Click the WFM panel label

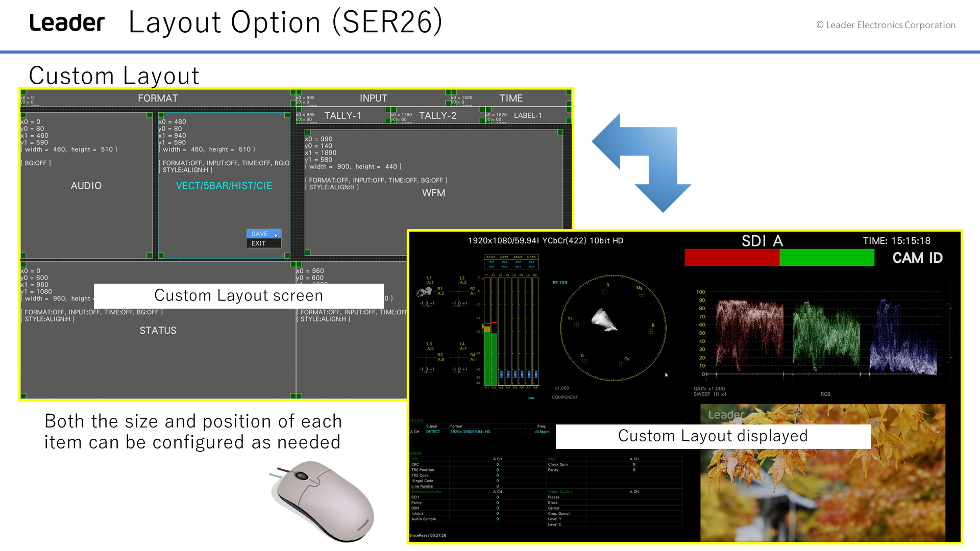pyautogui.click(x=433, y=193)
